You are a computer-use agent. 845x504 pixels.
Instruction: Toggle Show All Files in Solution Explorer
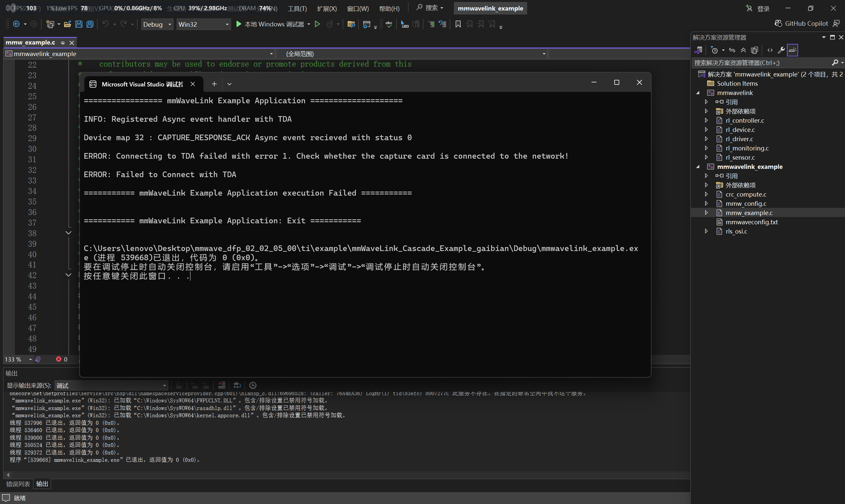point(755,50)
